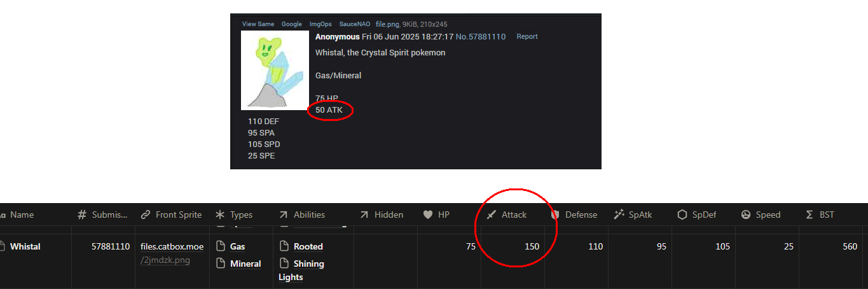Open the Mineral type relation
Viewport: 868px width, 289px height.
coord(245,264)
